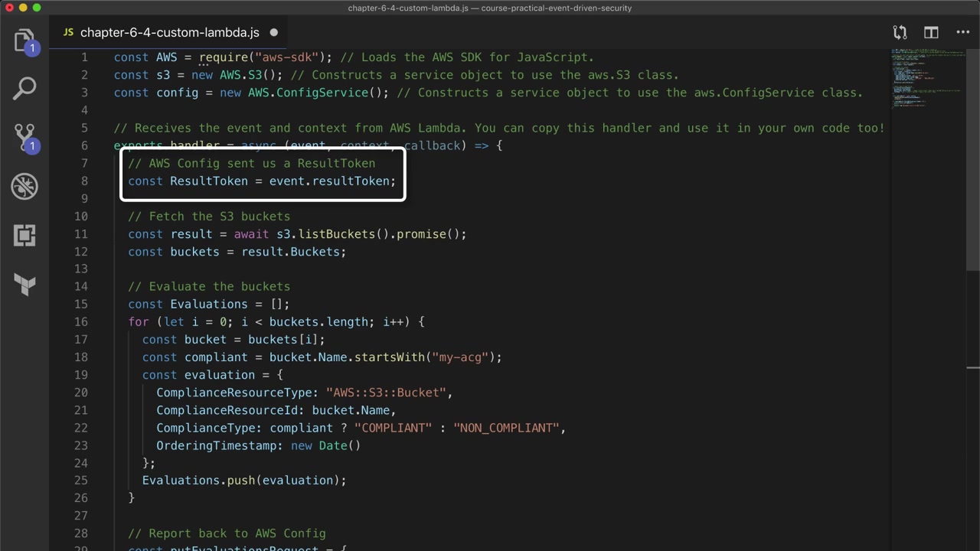Click the Open Changes compare icon
This screenshot has width=980, height=551.
tap(900, 32)
